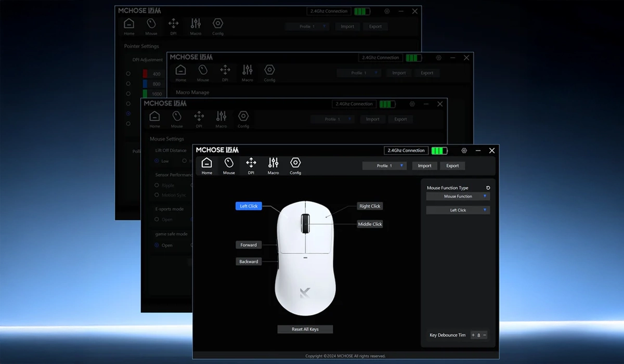Image resolution: width=624 pixels, height=364 pixels.
Task: Increase Key Debounce Time with plus
Action: [473, 335]
